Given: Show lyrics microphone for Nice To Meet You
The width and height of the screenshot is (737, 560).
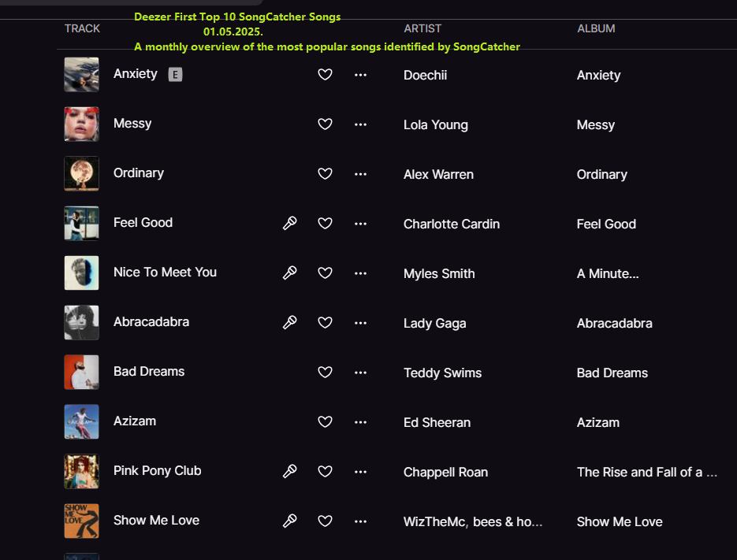Looking at the screenshot, I should coord(289,273).
